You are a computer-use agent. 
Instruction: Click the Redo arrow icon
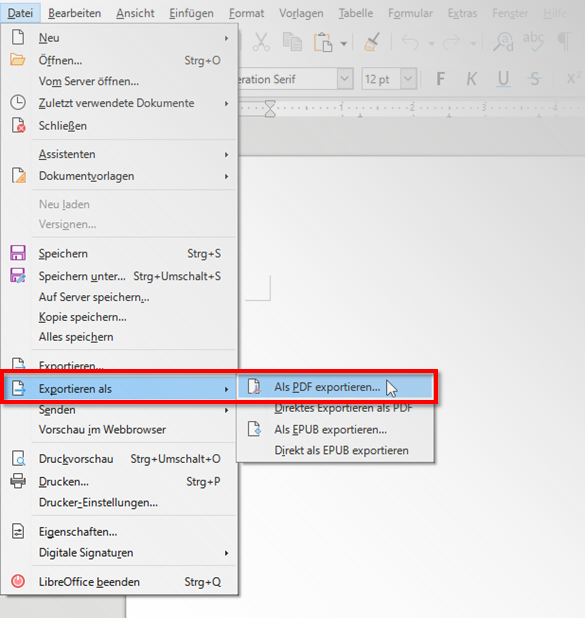(x=451, y=42)
